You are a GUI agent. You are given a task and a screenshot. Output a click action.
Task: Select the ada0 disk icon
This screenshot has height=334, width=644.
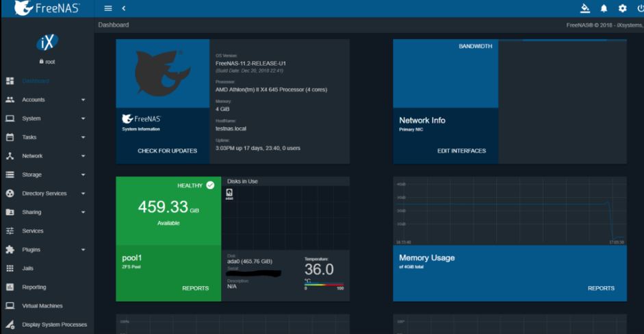click(x=229, y=194)
